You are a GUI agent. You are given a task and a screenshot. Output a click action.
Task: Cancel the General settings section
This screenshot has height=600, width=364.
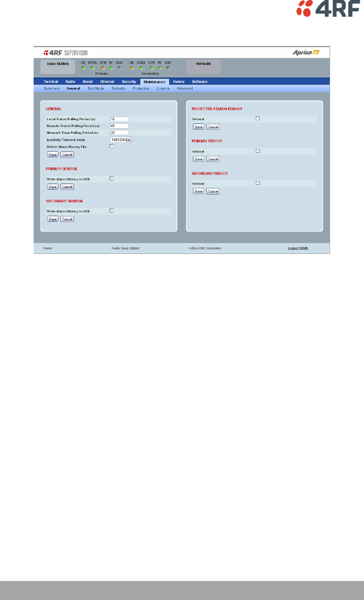tap(67, 155)
